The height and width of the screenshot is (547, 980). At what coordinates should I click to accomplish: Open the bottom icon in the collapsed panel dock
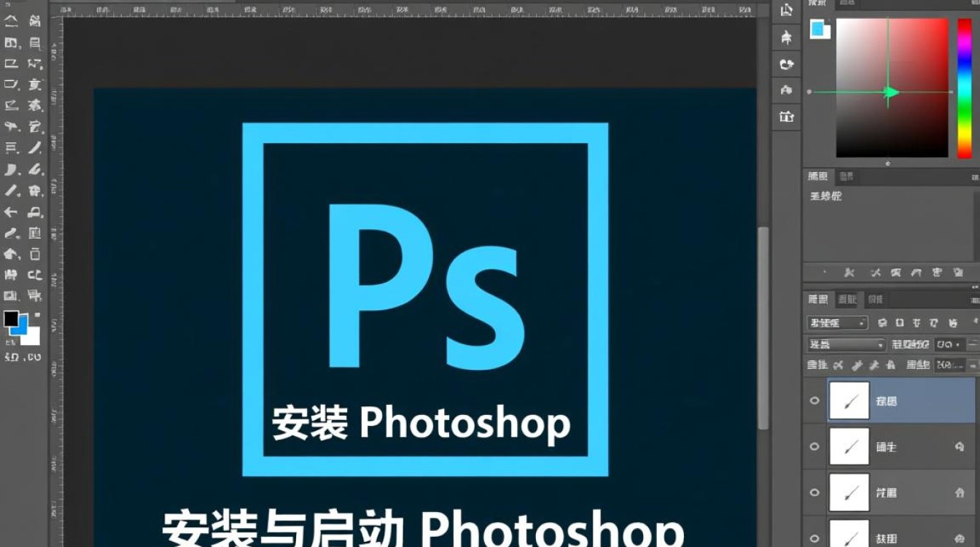pos(786,116)
